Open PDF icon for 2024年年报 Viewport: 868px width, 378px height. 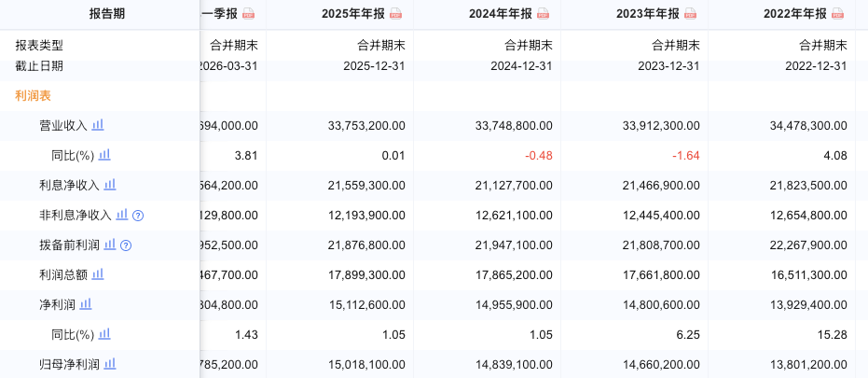pyautogui.click(x=543, y=14)
